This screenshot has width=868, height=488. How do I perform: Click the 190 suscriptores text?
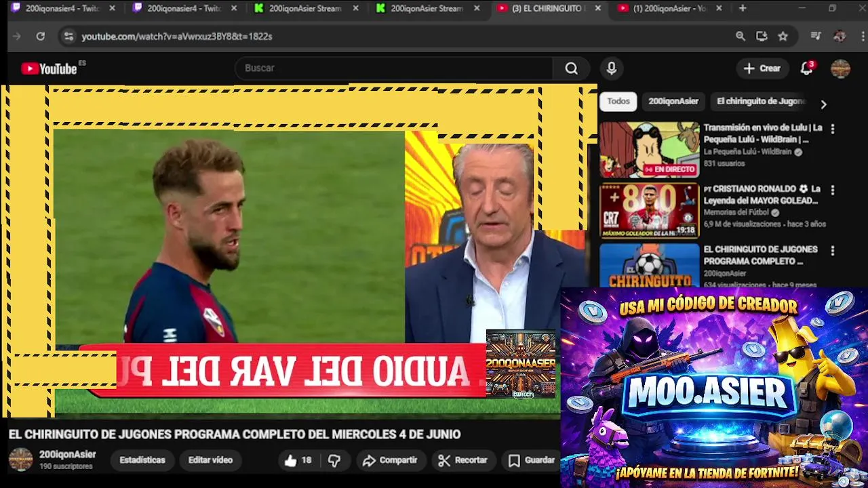coord(66,467)
